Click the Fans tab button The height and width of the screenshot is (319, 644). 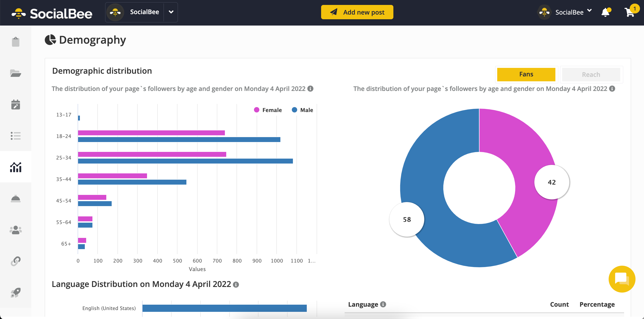coord(526,74)
